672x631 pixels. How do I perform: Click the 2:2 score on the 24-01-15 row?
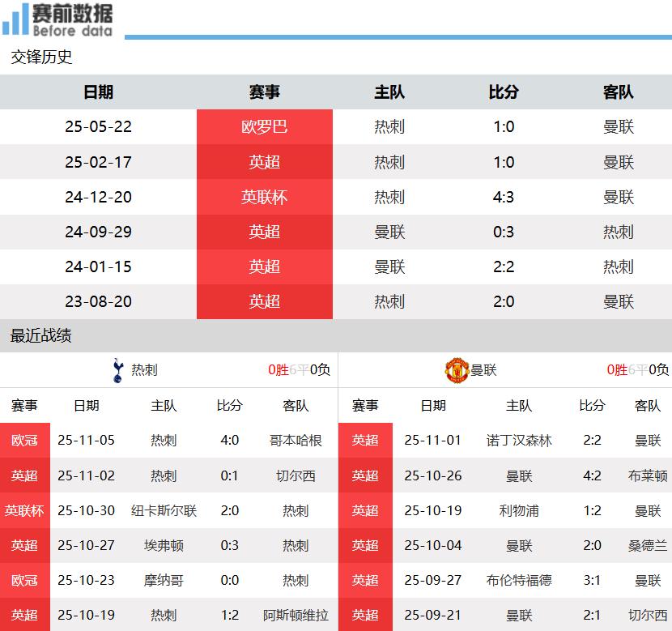coord(504,266)
